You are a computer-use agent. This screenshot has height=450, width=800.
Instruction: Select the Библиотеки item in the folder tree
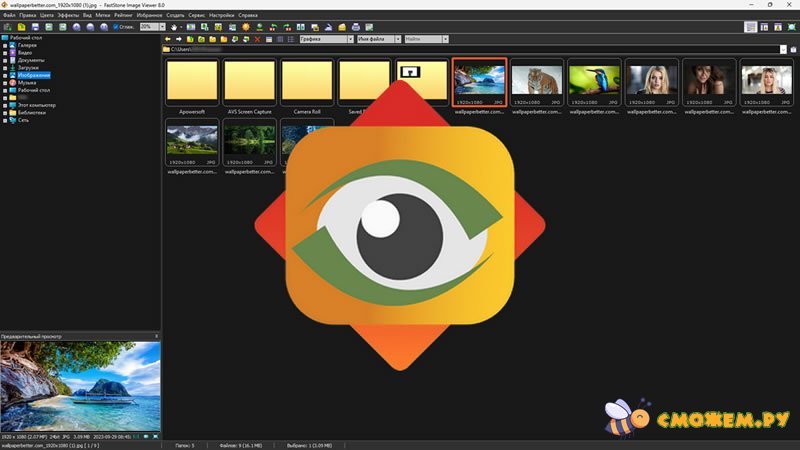[x=31, y=112]
